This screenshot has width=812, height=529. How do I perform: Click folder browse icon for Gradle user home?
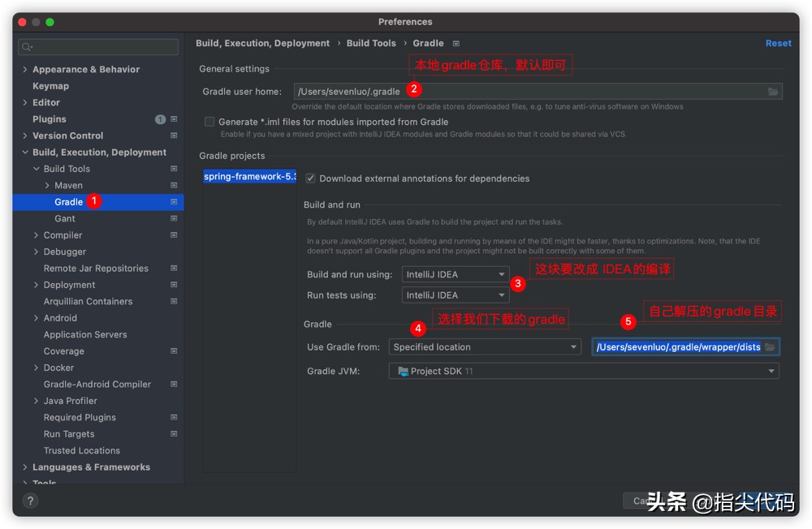pos(773,92)
